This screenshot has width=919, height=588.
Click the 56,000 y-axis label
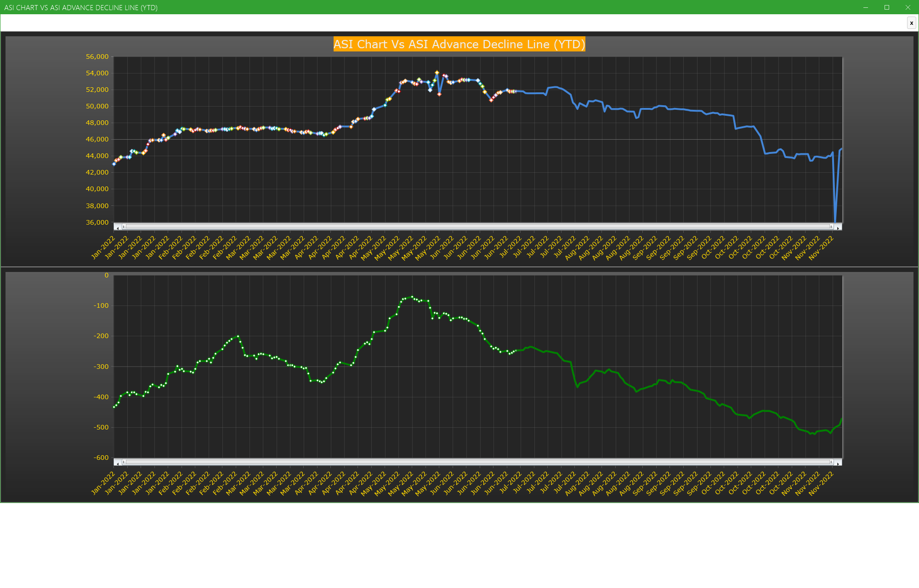97,57
